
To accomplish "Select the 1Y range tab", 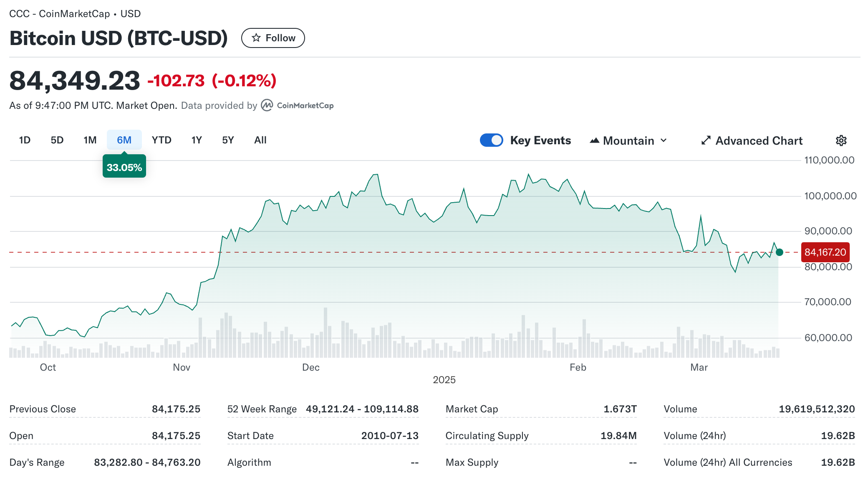I will point(197,140).
